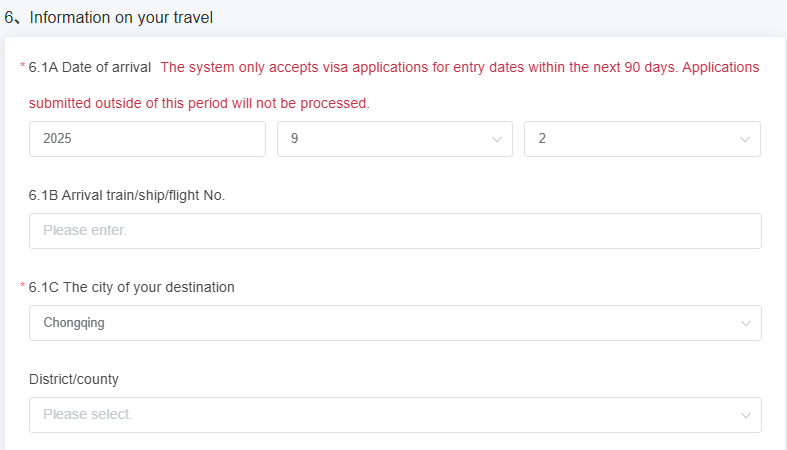Click the '6.1C The city of your destination' label

(x=132, y=287)
